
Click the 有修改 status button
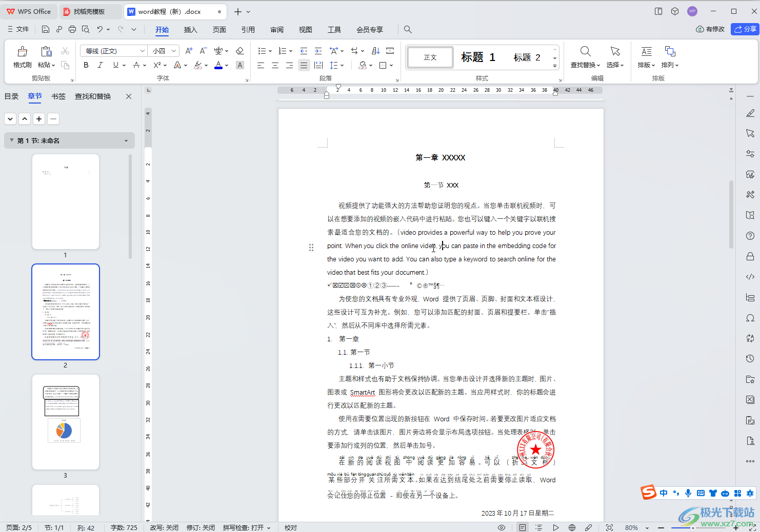point(710,29)
